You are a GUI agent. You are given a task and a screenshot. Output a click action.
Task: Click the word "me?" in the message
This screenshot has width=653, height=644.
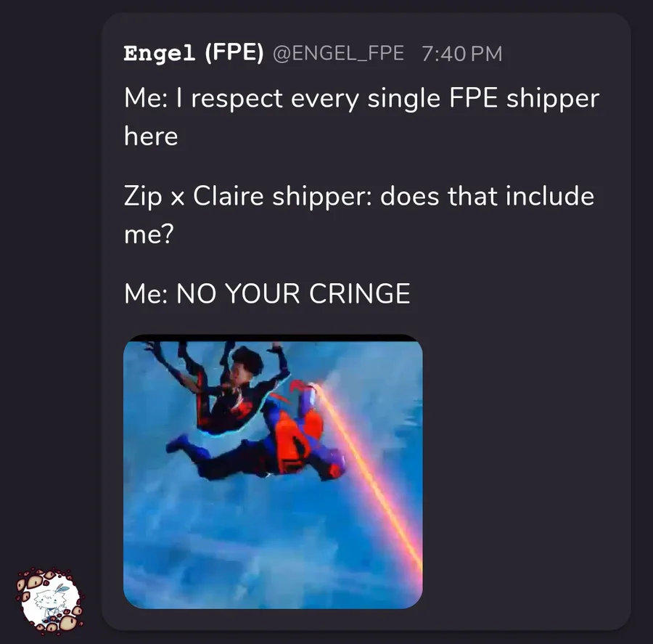tap(149, 235)
